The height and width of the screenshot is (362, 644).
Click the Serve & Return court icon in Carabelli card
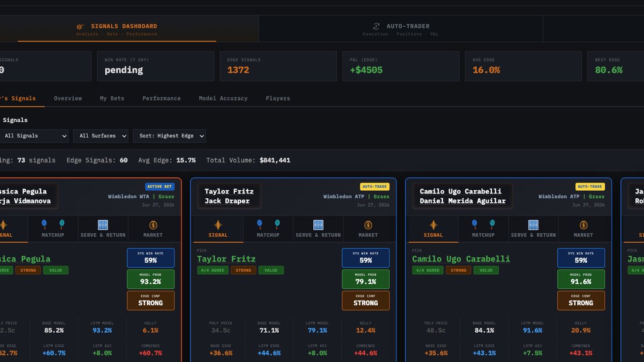(533, 225)
